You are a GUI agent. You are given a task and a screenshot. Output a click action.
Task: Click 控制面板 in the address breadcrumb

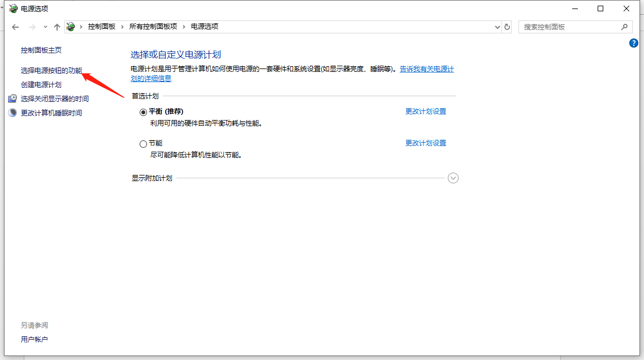(x=102, y=27)
